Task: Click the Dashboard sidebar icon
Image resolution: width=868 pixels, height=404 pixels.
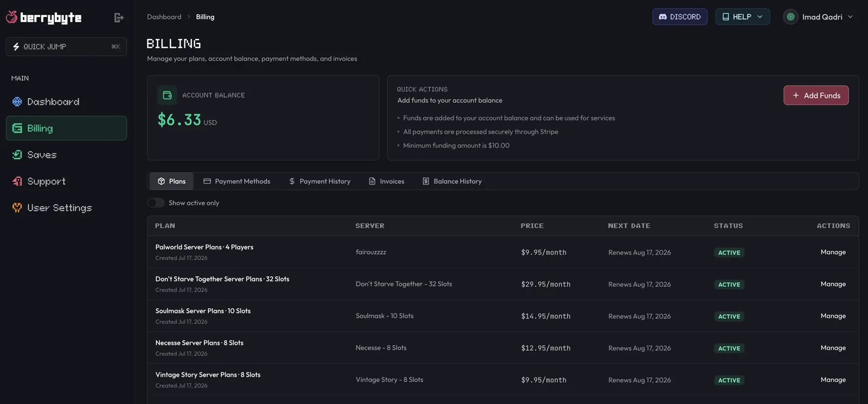Action: (17, 102)
